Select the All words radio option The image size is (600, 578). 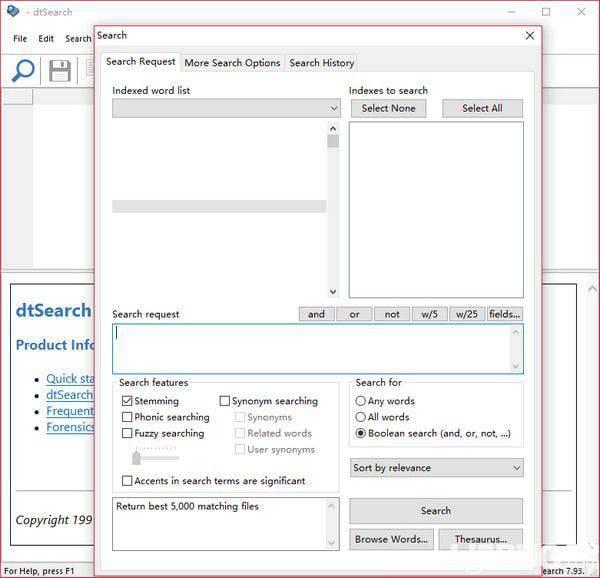pyautogui.click(x=360, y=417)
